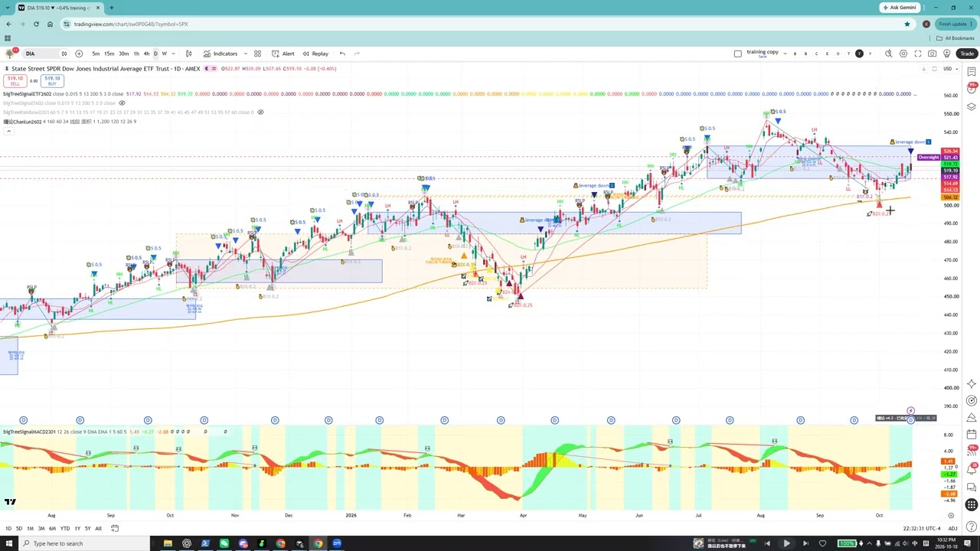980x551 pixels.
Task: Open the timezone clock 22:32:31 UTC-4
Action: point(922,528)
